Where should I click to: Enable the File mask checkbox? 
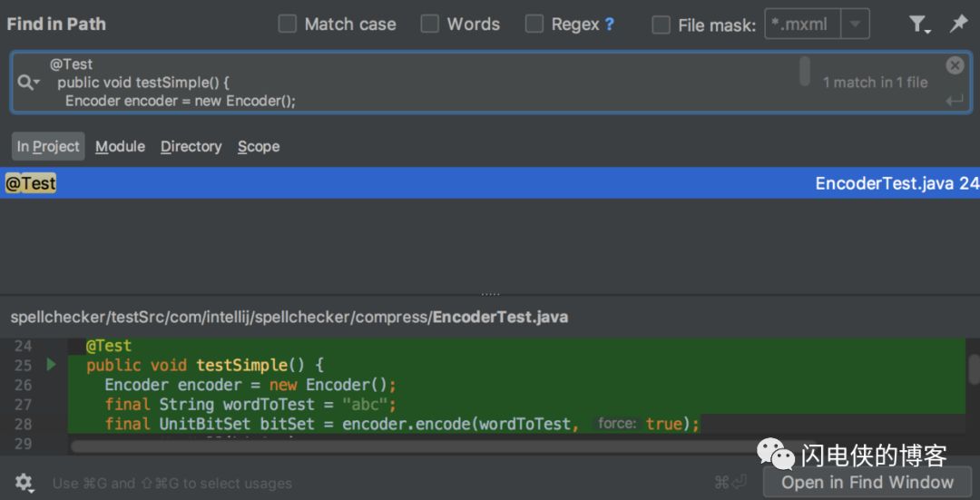click(x=661, y=25)
